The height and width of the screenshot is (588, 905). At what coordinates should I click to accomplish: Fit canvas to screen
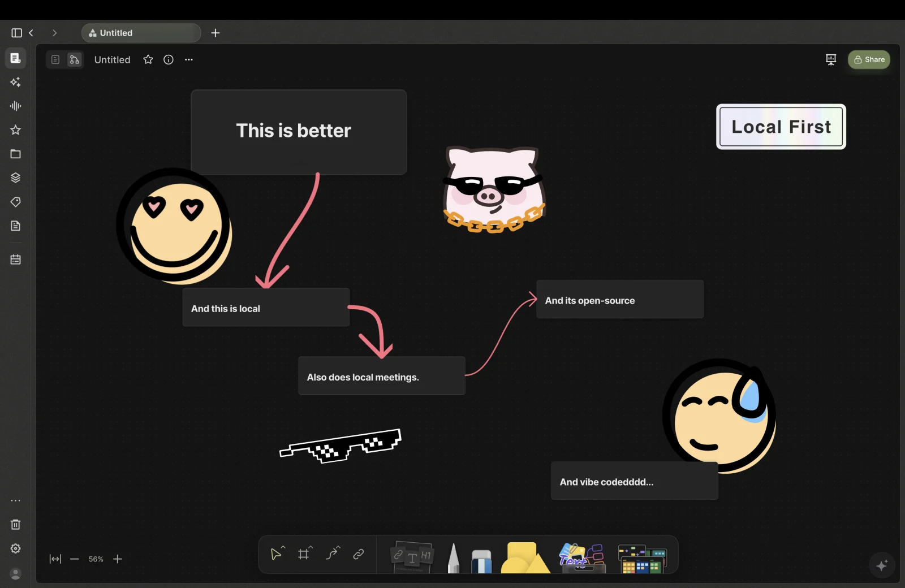(55, 559)
